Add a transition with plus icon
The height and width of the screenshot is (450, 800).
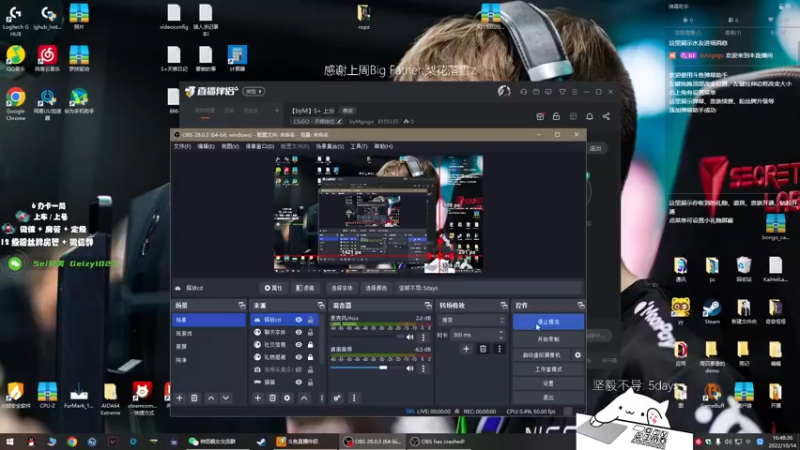point(466,349)
